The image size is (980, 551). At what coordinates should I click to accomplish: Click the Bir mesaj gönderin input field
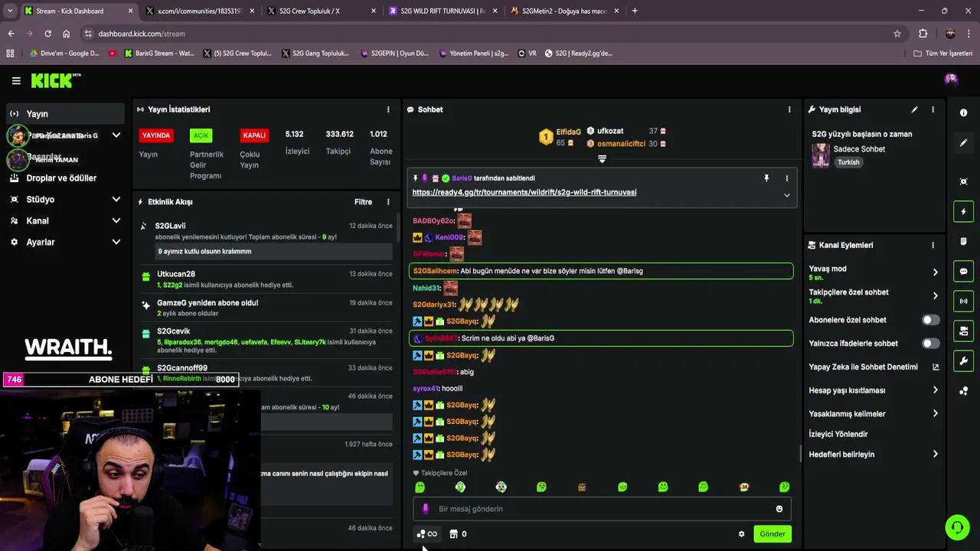tap(602, 509)
